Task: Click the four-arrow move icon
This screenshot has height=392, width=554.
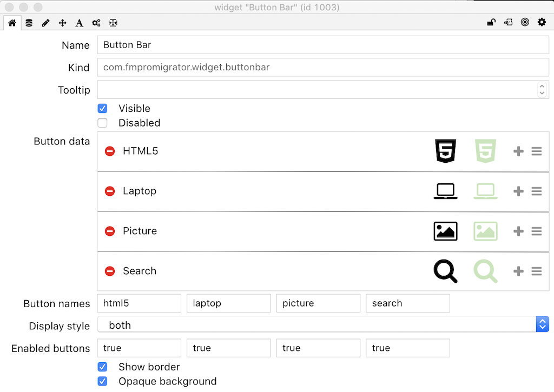Action: [62, 23]
